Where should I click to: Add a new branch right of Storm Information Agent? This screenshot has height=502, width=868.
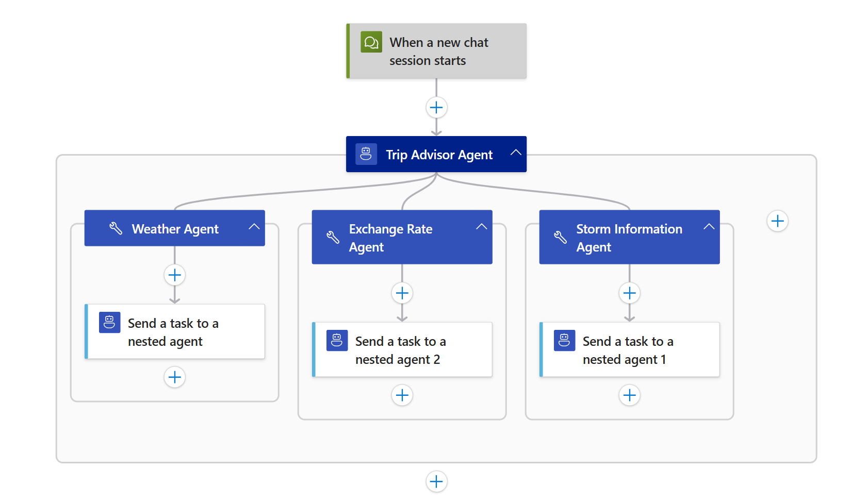coord(777,221)
